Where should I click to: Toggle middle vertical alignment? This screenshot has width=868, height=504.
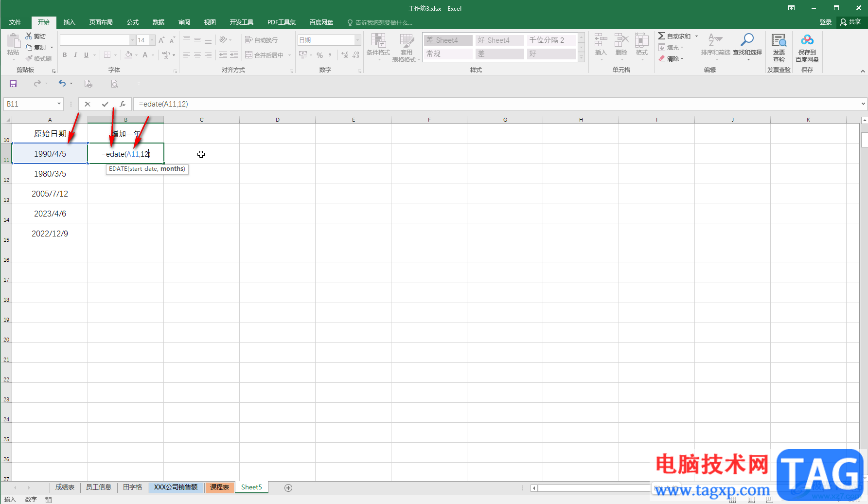[x=197, y=40]
